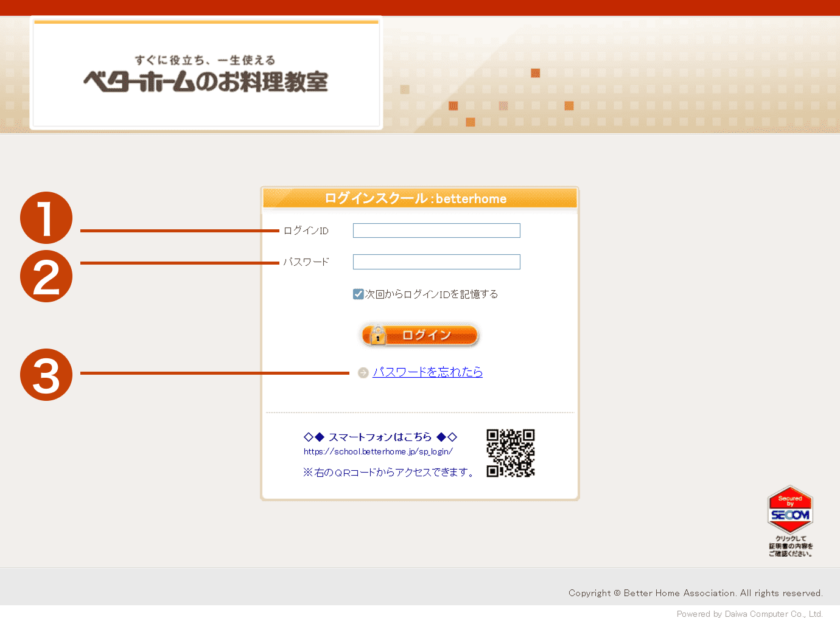The image size is (840, 618).
Task: Focus the パスワード input field
Action: [x=436, y=262]
